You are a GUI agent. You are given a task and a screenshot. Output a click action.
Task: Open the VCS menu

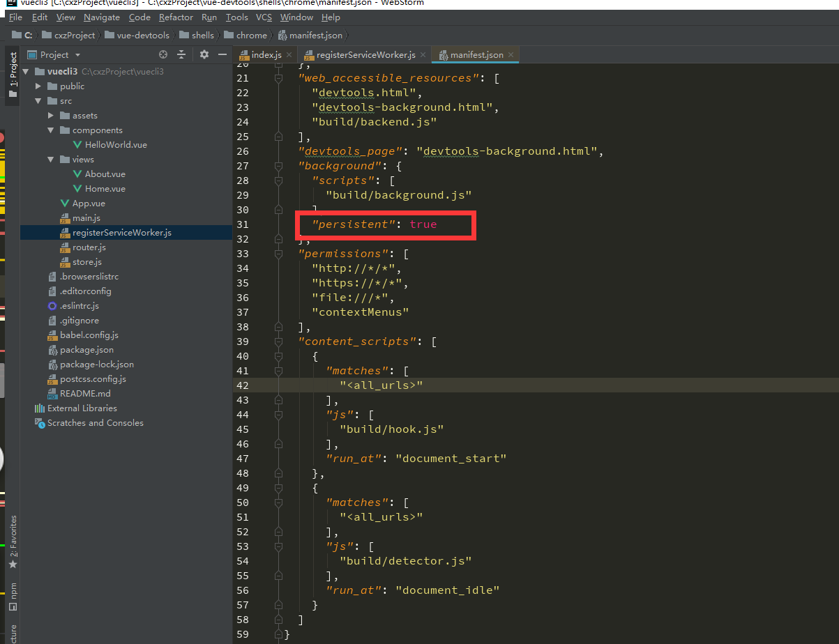tap(264, 17)
